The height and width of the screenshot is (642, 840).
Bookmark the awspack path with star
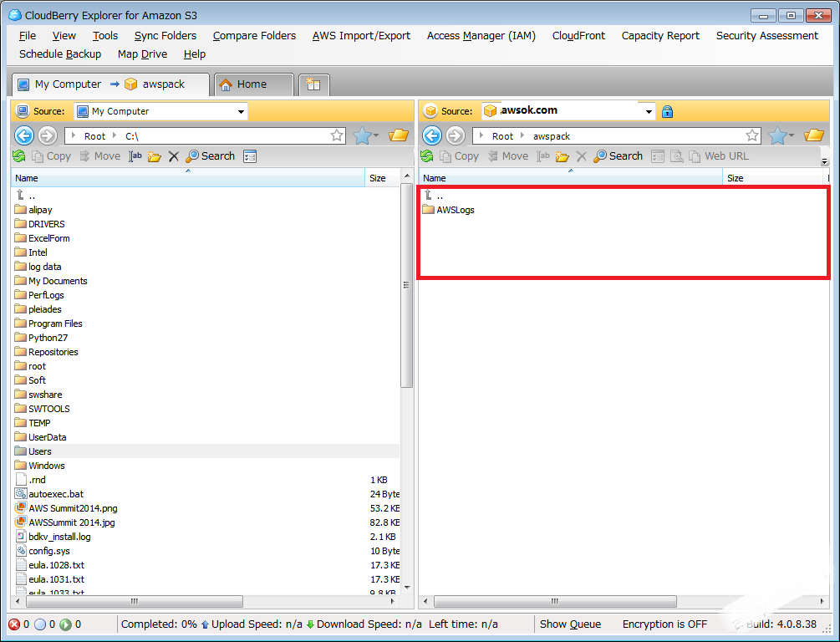click(752, 135)
